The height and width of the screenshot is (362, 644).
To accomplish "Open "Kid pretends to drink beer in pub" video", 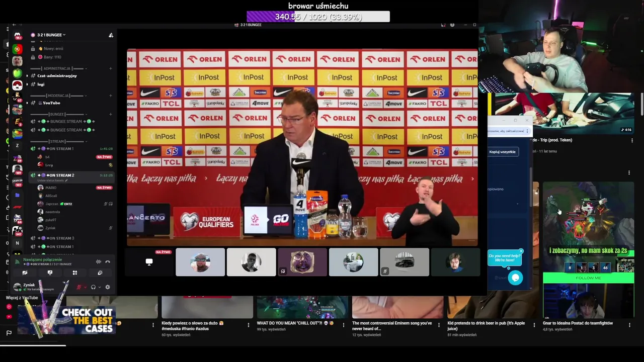I will [x=486, y=325].
